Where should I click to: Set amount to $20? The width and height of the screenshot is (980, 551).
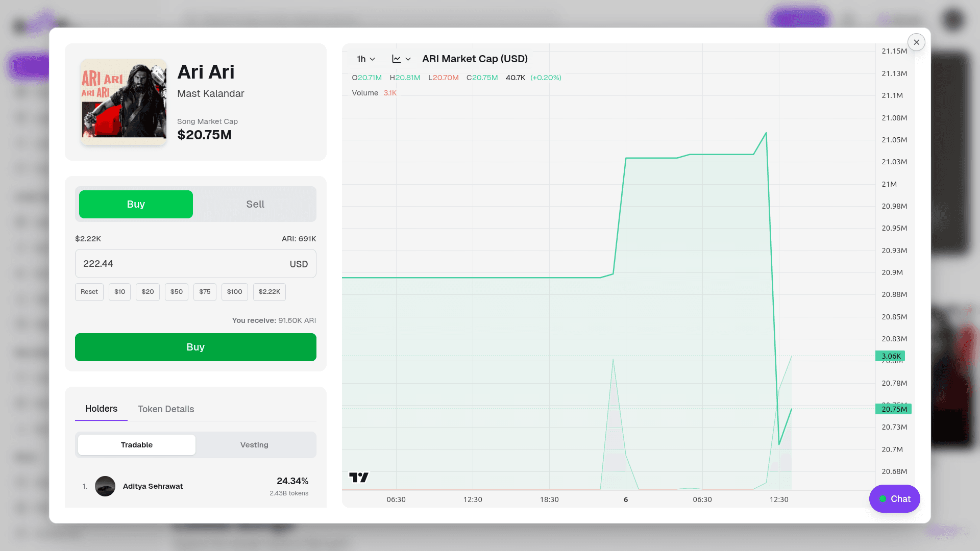[148, 292]
